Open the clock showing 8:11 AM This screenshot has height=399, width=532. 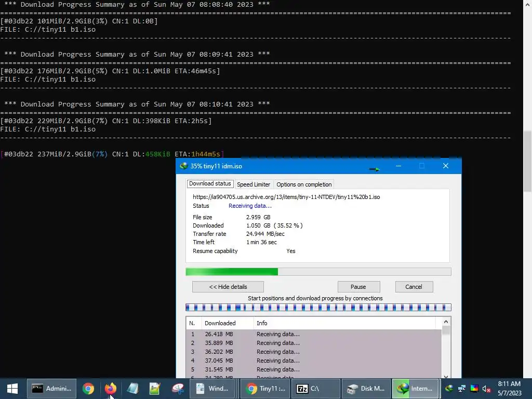(509, 389)
